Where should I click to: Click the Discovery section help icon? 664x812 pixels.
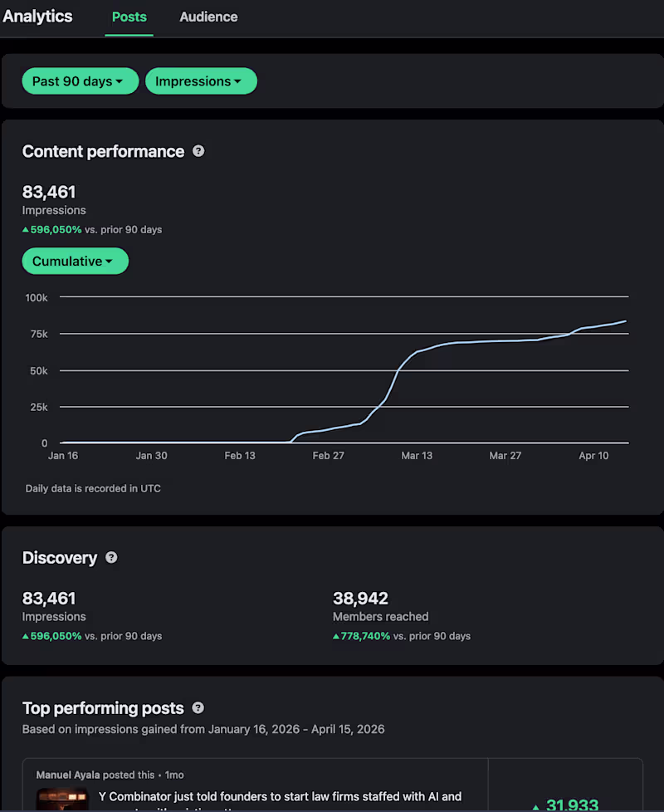click(x=111, y=557)
